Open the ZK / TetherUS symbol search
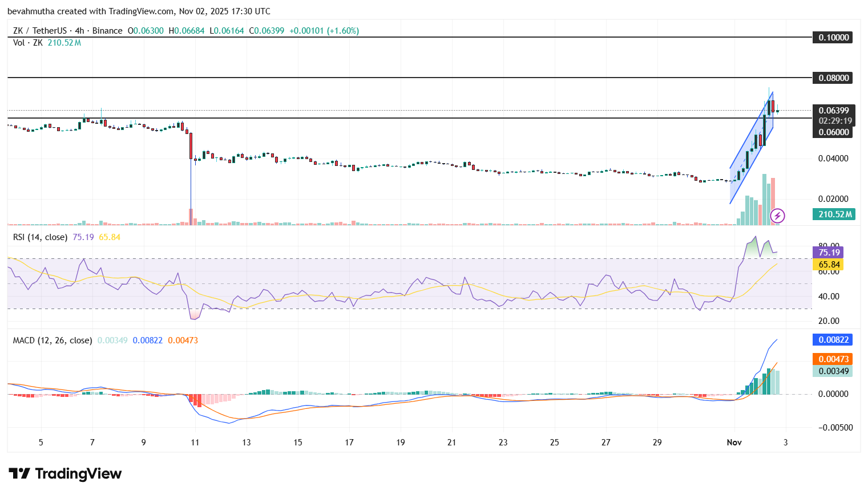 39,30
